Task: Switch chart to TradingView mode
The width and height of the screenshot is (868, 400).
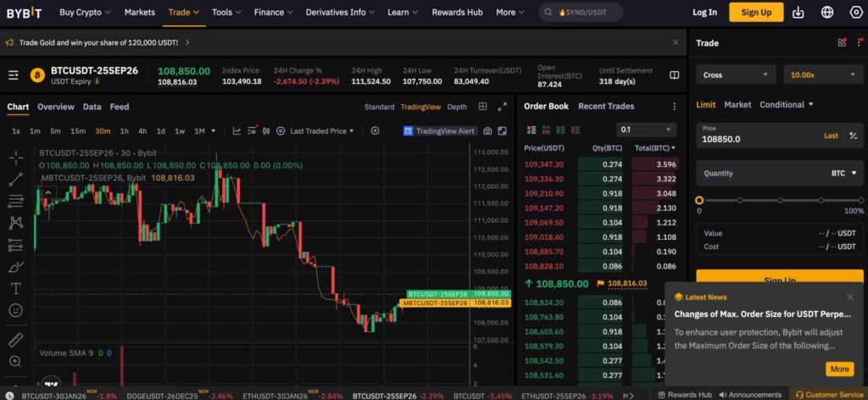Action: pos(420,107)
